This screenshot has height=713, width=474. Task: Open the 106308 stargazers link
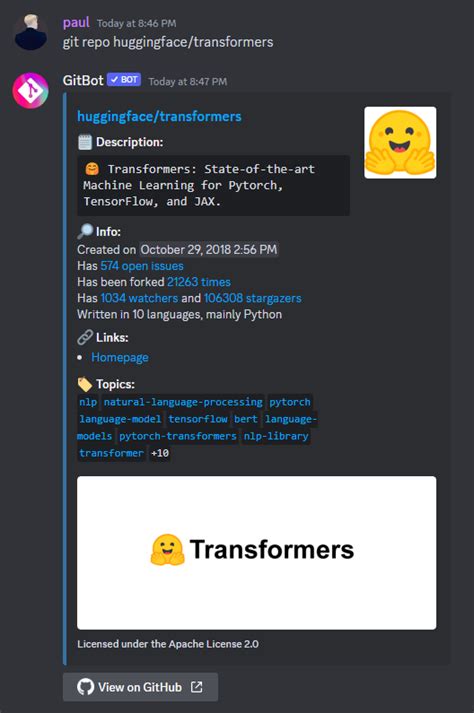pos(252,298)
